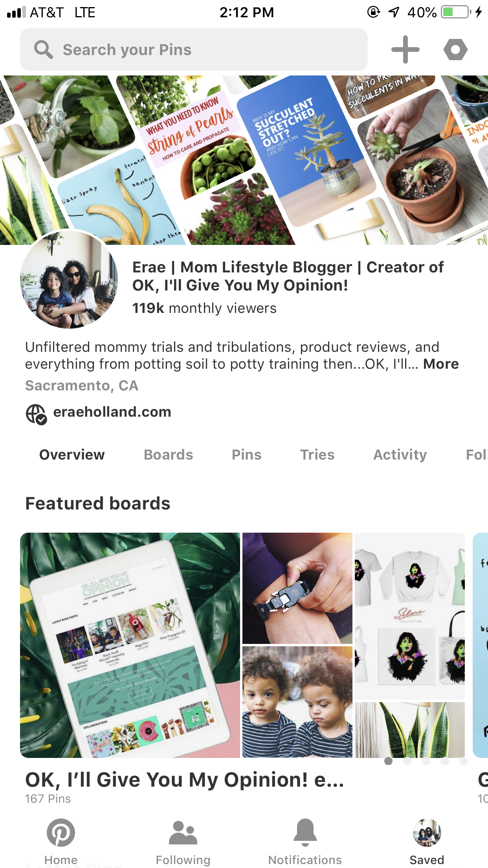Tap the magnifier icon in search bar

click(43, 50)
